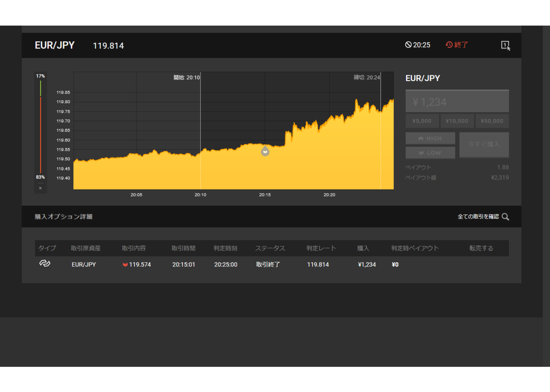Click the option type icon in EUR/JPY row

pos(44,264)
